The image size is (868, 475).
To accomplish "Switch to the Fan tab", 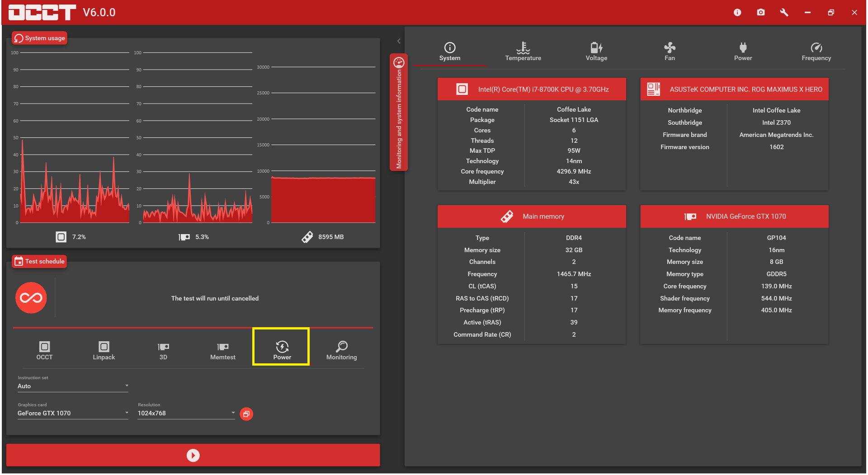I will coord(670,52).
